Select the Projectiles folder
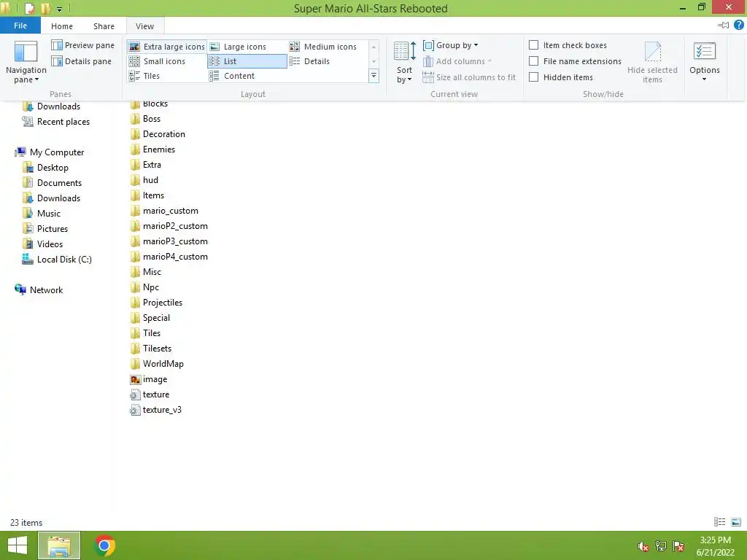Image resolution: width=747 pixels, height=560 pixels. point(156,303)
